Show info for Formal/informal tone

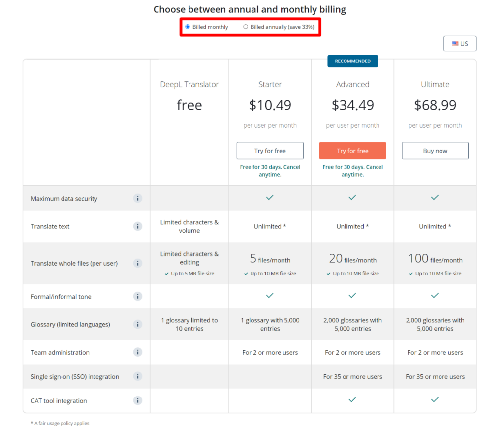(x=138, y=296)
